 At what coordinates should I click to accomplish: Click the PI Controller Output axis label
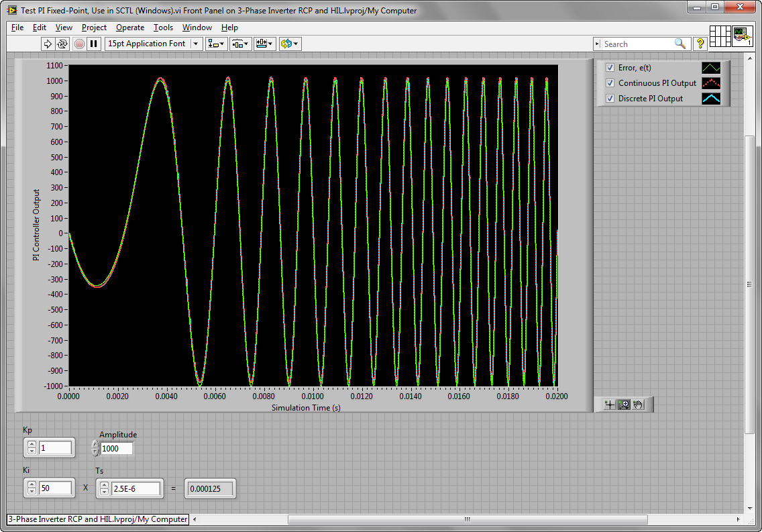36,225
